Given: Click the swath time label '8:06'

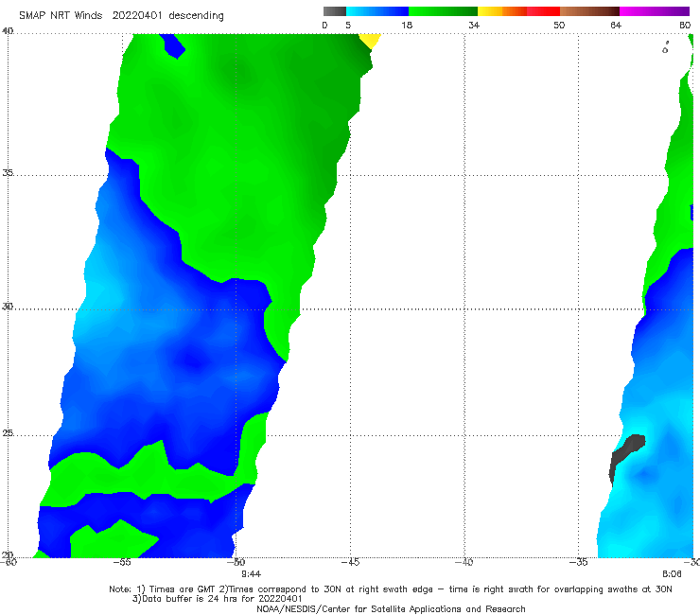Looking at the screenshot, I should (x=672, y=574).
